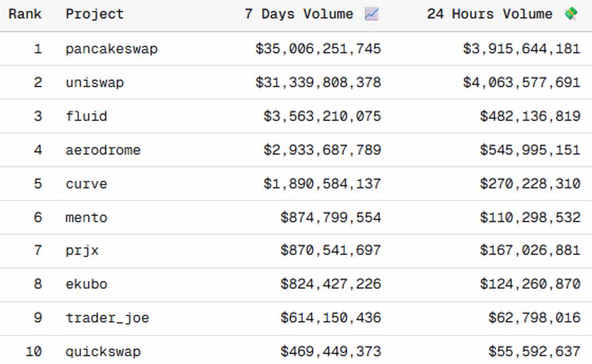Click pancakeswap's 7 day volume value

[318, 49]
